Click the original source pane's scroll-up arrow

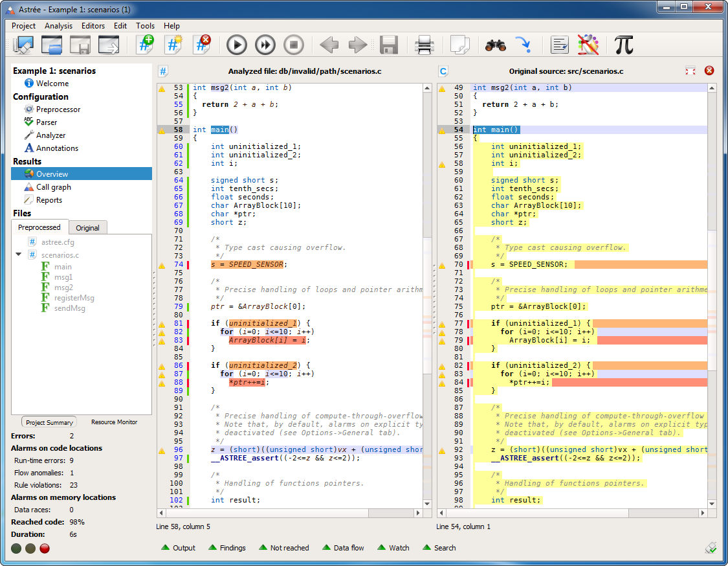pyautogui.click(x=712, y=88)
